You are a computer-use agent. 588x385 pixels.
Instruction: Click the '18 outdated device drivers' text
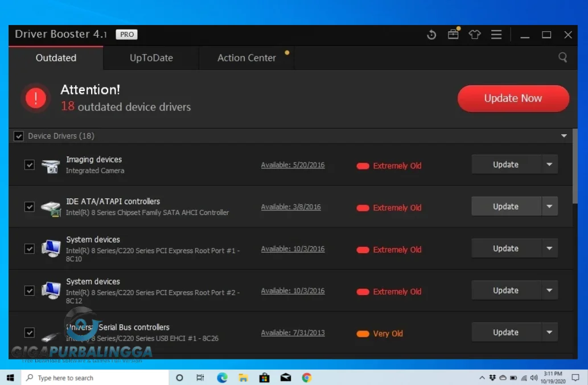[126, 107]
